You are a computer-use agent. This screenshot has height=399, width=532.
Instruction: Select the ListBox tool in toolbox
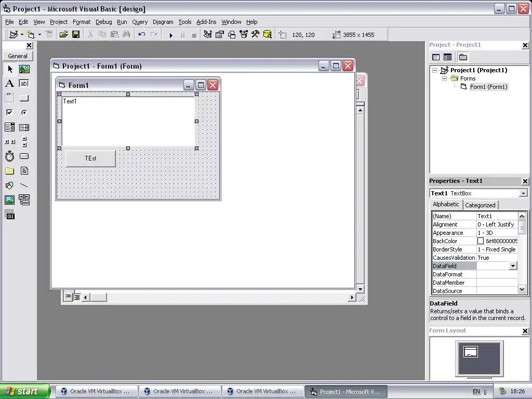pyautogui.click(x=24, y=127)
